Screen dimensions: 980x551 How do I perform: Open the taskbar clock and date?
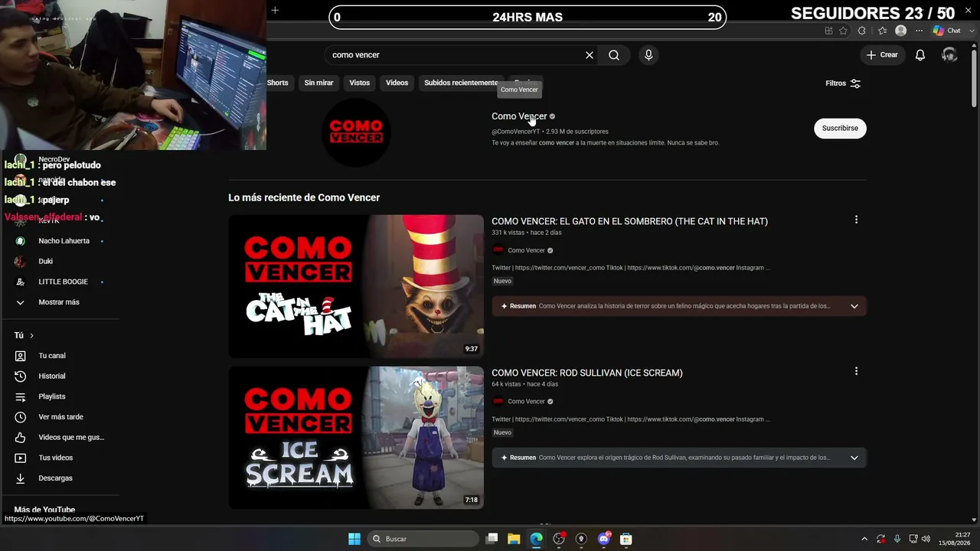coord(955,539)
